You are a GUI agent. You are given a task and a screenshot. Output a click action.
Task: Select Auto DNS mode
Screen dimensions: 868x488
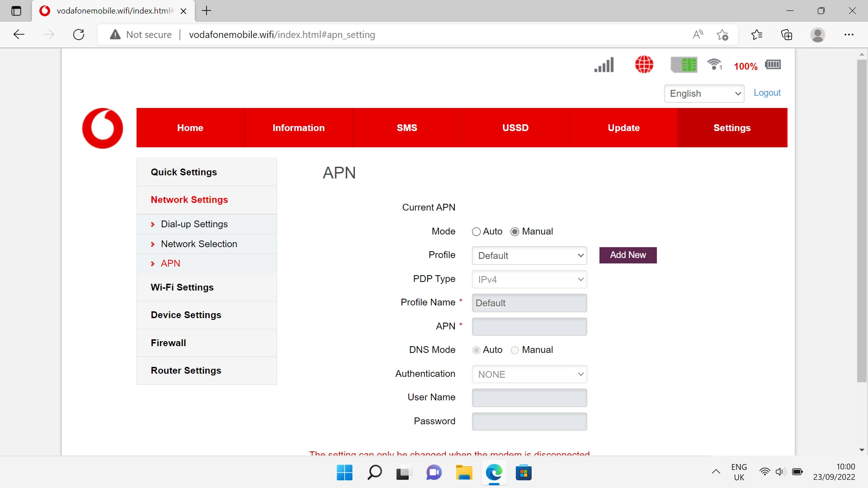pos(476,350)
